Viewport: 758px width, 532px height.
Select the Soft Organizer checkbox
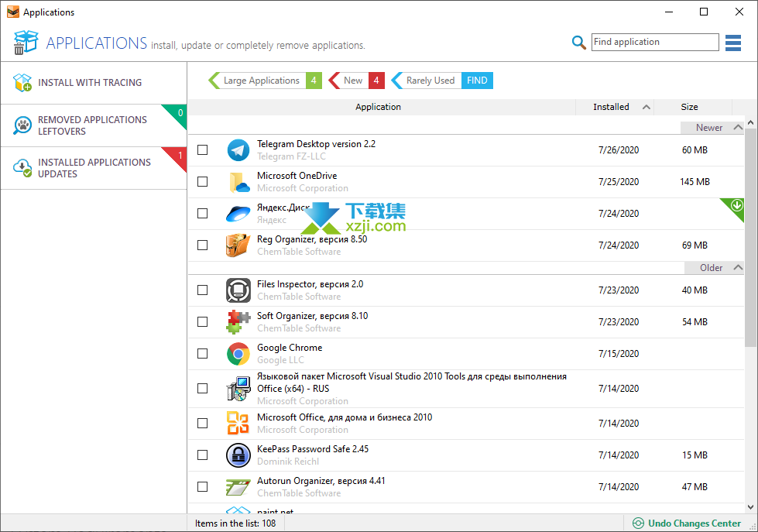203,322
